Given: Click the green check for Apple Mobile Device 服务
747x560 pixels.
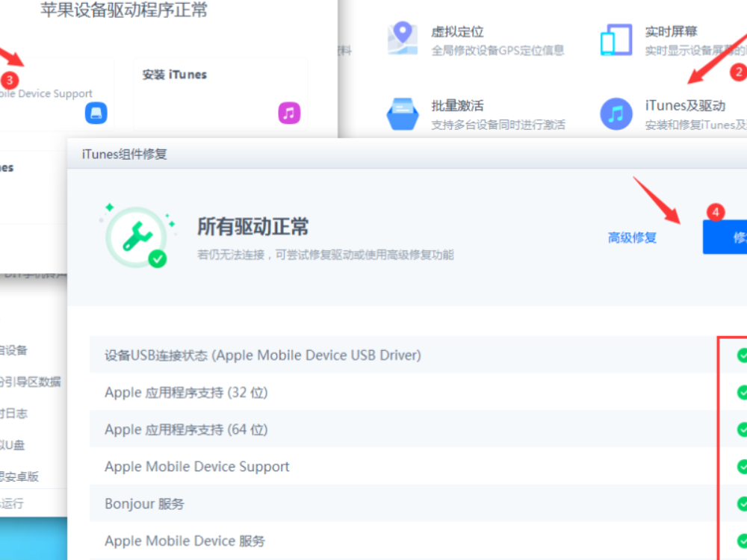Looking at the screenshot, I should 743,541.
